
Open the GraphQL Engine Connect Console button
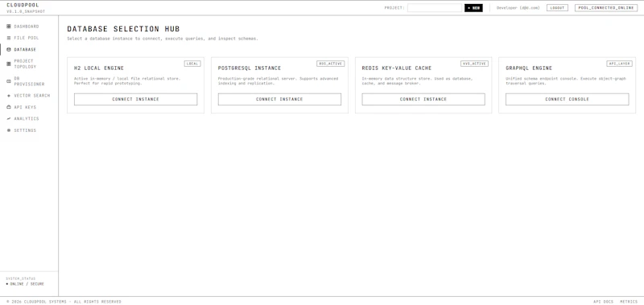tap(567, 99)
